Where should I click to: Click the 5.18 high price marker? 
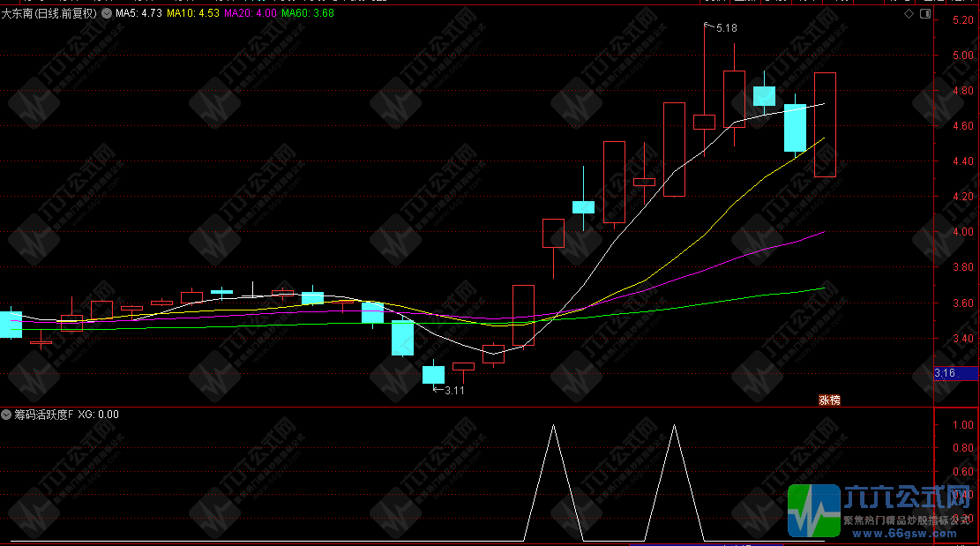tap(726, 28)
